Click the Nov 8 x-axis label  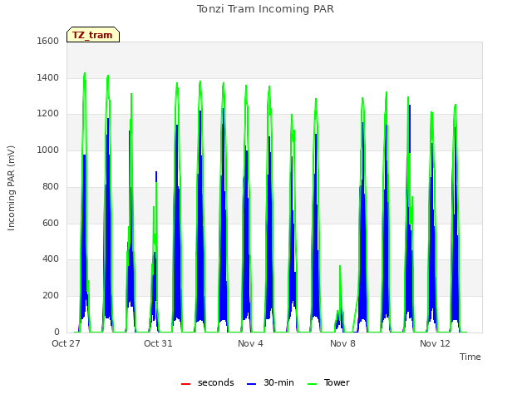342,343
